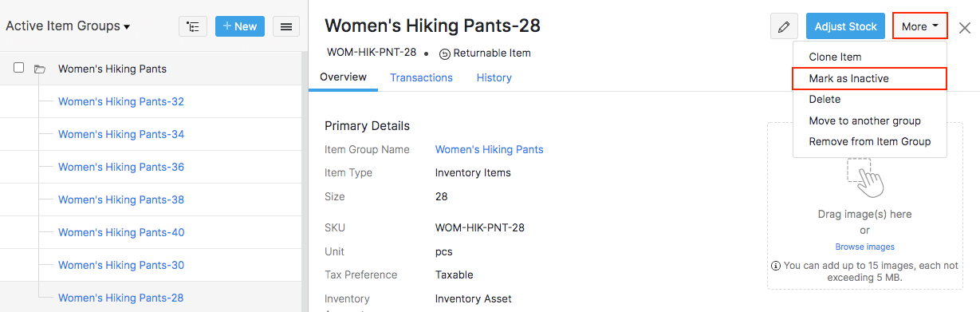
Task: Open the Active Item Groups dropdown
Action: coord(68,26)
